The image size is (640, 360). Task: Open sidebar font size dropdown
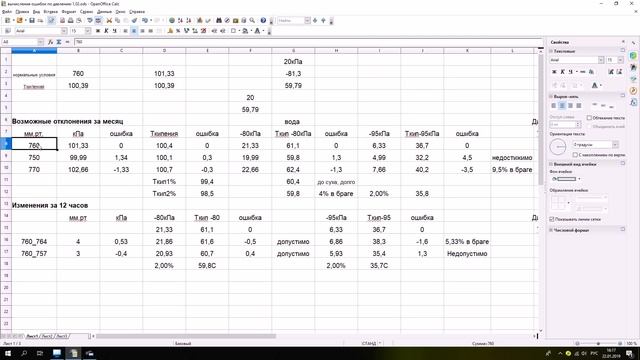coord(620,60)
